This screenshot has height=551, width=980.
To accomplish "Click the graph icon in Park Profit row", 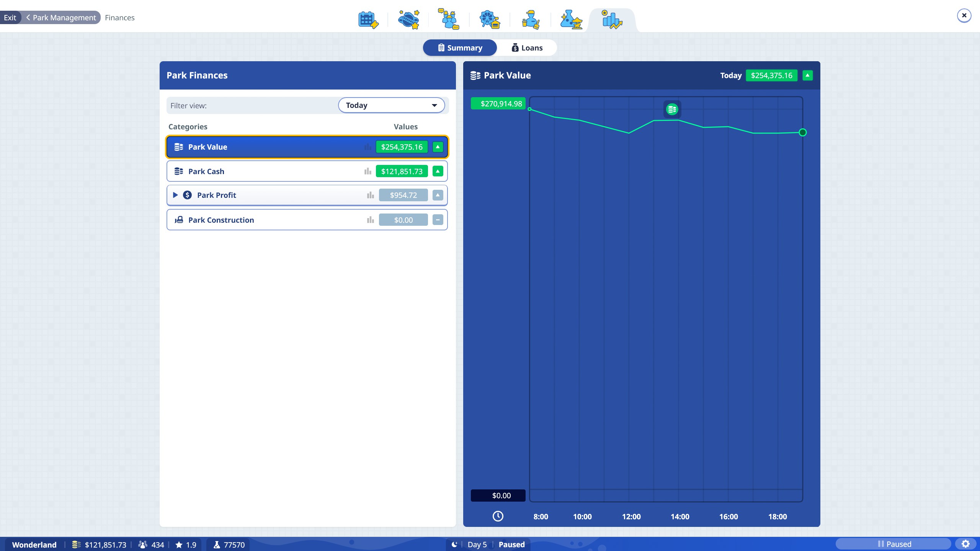I will [370, 195].
